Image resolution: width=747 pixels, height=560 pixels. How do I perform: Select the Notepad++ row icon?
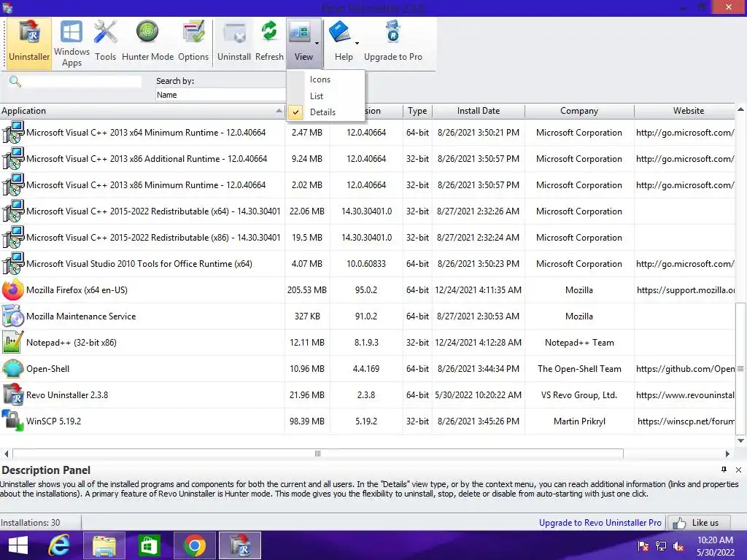[13, 342]
